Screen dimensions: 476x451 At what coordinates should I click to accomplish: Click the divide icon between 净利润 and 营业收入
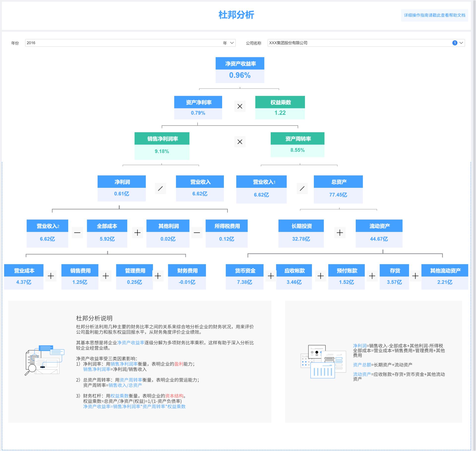tap(160, 189)
